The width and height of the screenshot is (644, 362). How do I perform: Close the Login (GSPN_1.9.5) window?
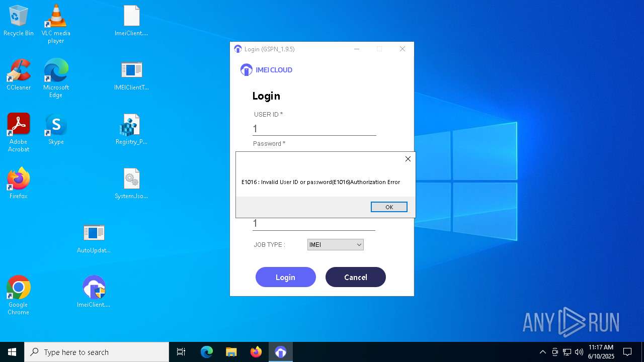[403, 49]
